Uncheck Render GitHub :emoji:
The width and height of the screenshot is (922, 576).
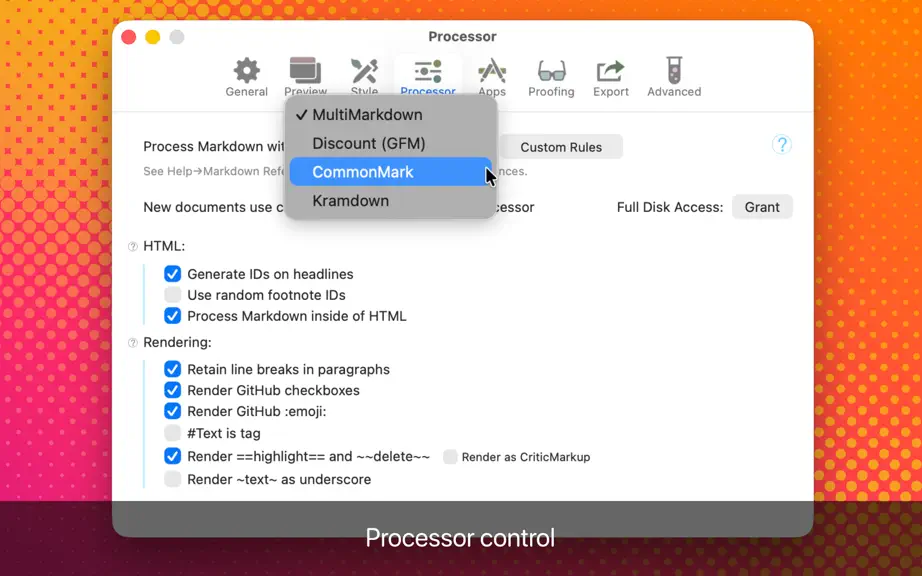[x=172, y=411]
